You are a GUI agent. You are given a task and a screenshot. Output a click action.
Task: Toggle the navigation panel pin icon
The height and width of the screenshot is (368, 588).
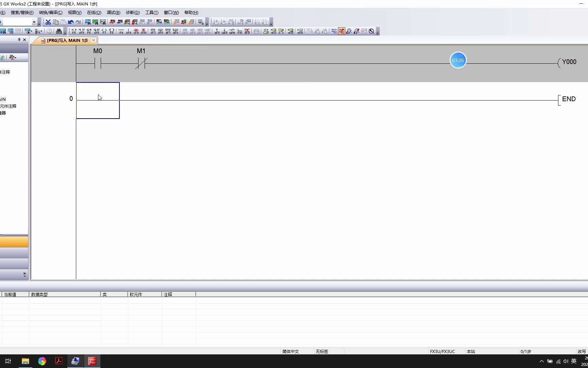click(19, 40)
